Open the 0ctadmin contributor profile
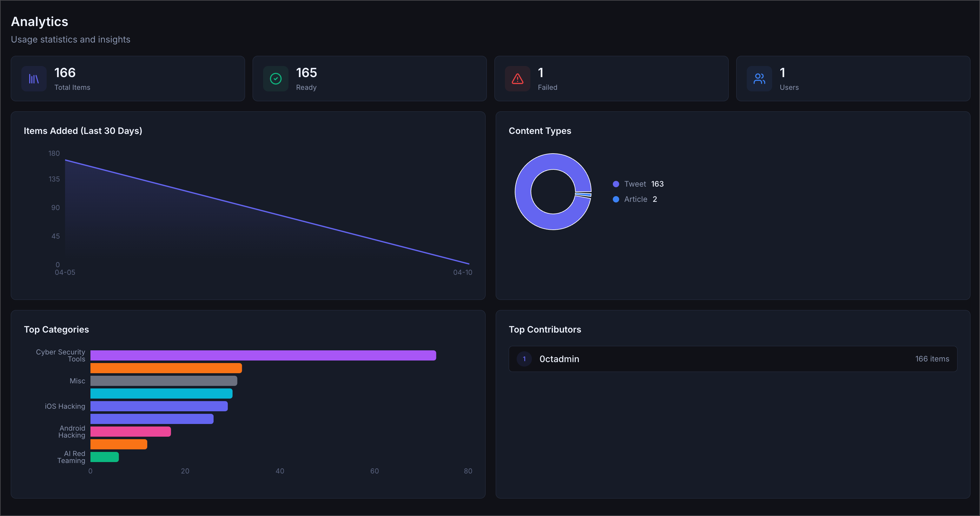The width and height of the screenshot is (980, 516). (559, 359)
